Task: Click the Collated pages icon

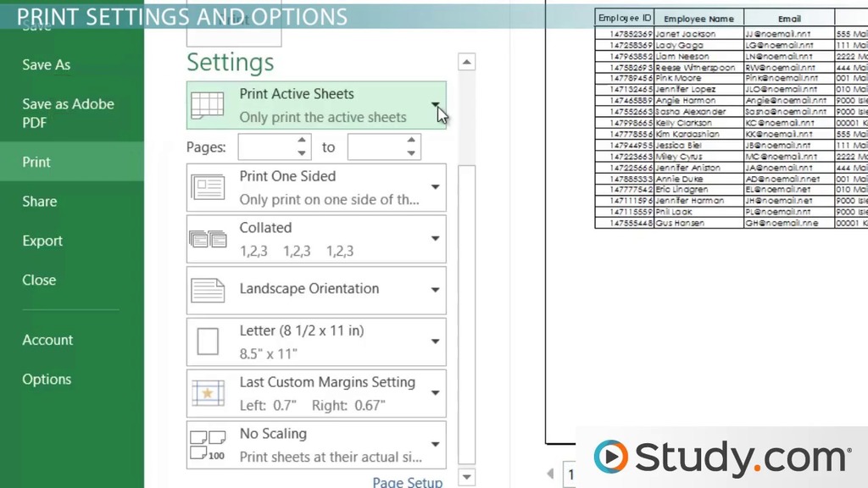Action: 208,239
